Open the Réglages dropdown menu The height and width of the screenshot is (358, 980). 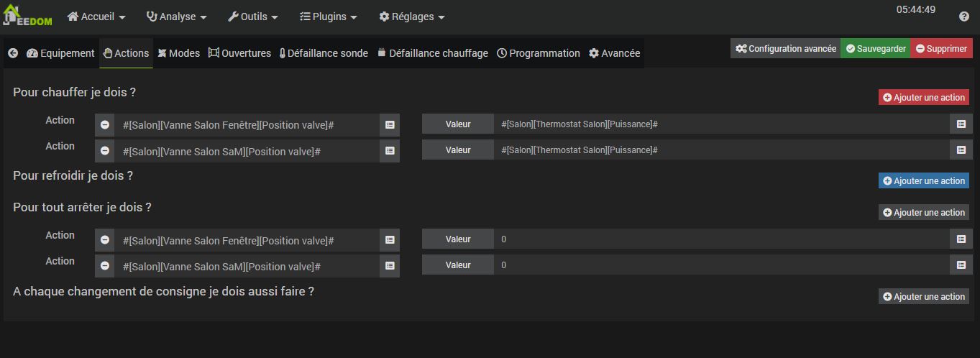[412, 17]
